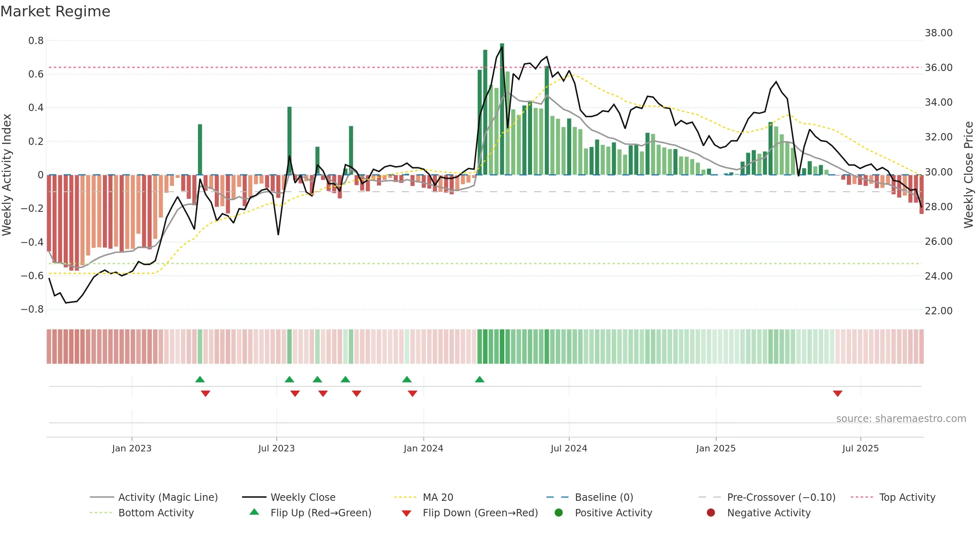The image size is (980, 551).
Task: Click the green heatmap cell at Jul 2023
Action: click(290, 347)
